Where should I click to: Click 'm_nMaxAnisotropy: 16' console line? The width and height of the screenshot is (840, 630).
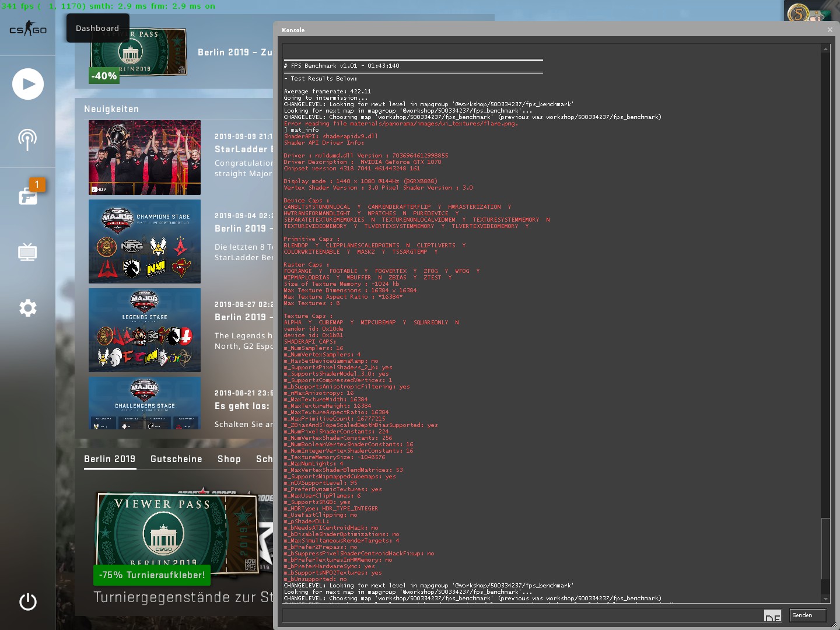coord(318,393)
